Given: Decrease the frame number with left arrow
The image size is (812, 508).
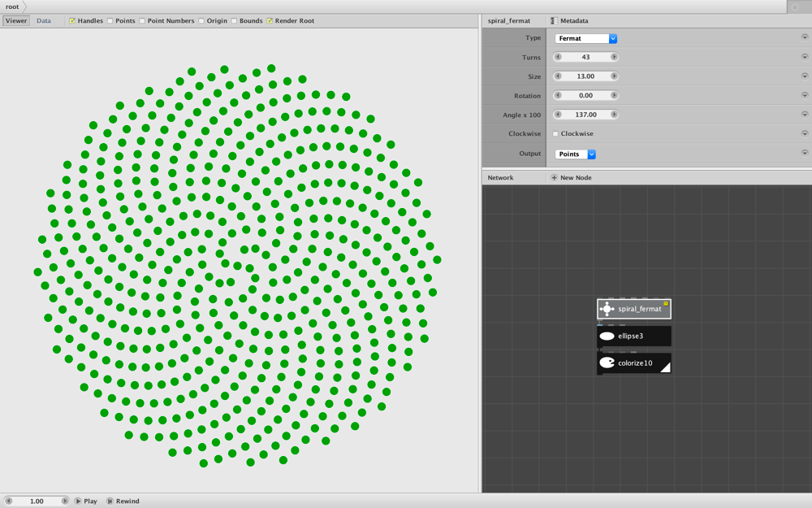Looking at the screenshot, I should tap(8, 501).
